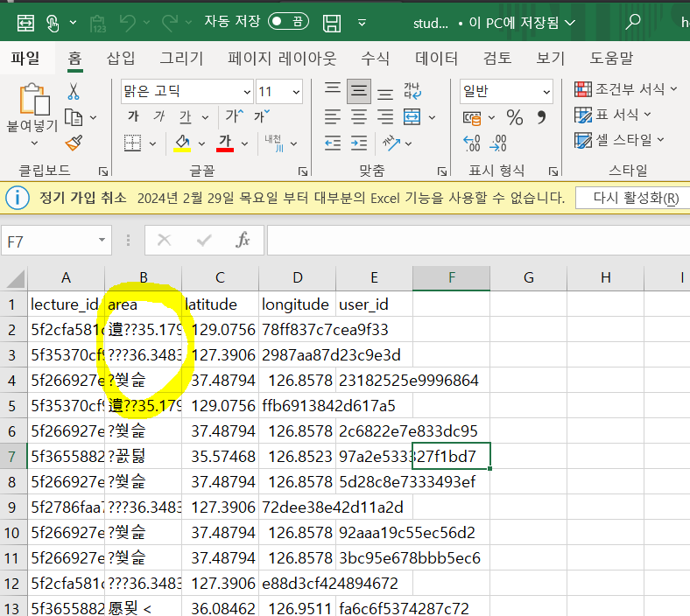Toggle AutoSave (자동 저장) switch
690x616 pixels.
288,21
